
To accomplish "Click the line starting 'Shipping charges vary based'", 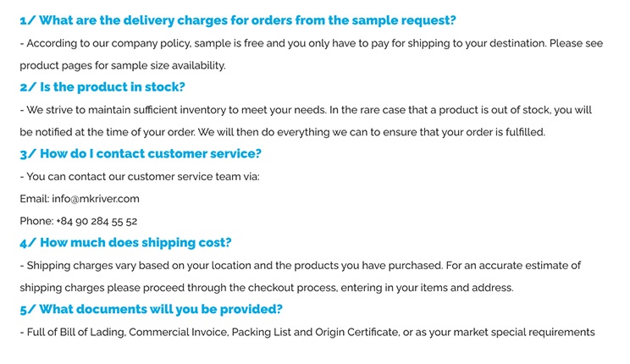I will 300,266.
